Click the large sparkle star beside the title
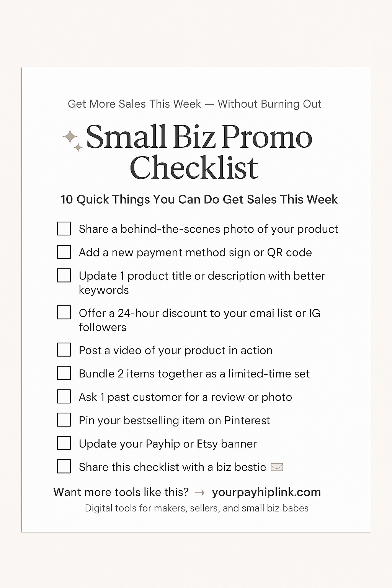Image resolution: width=392 pixels, height=588 pixels. [70, 137]
